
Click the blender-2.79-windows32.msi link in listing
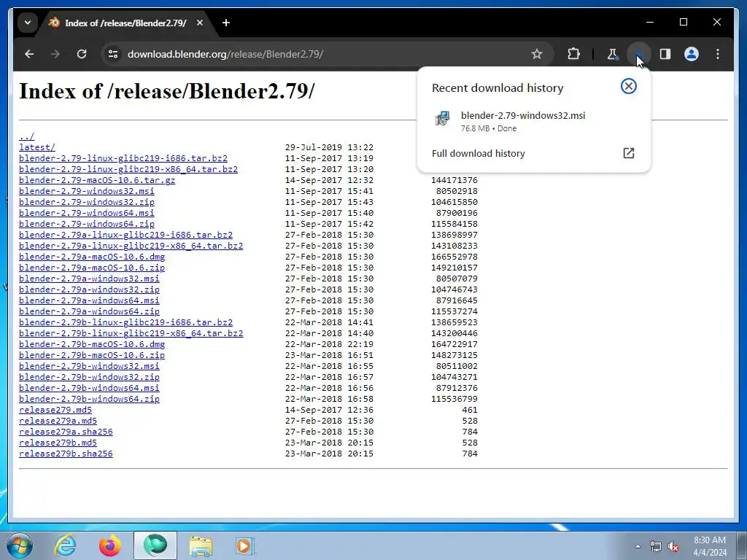pyautogui.click(x=87, y=192)
